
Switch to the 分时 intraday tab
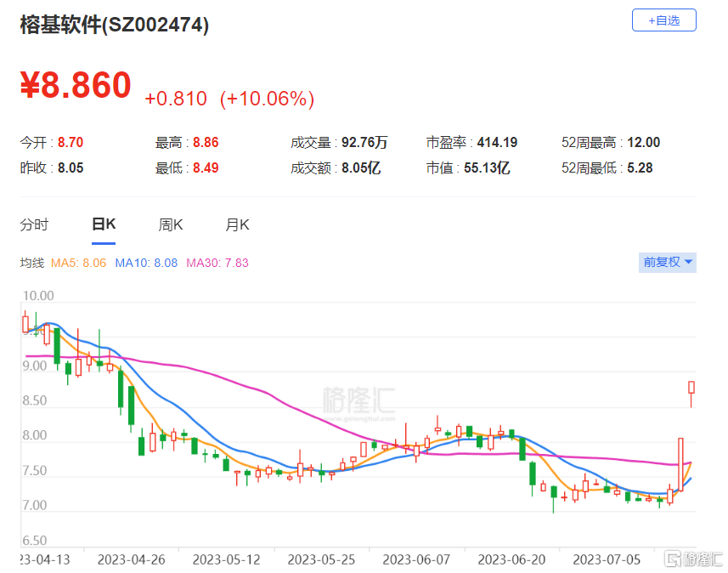pyautogui.click(x=35, y=224)
